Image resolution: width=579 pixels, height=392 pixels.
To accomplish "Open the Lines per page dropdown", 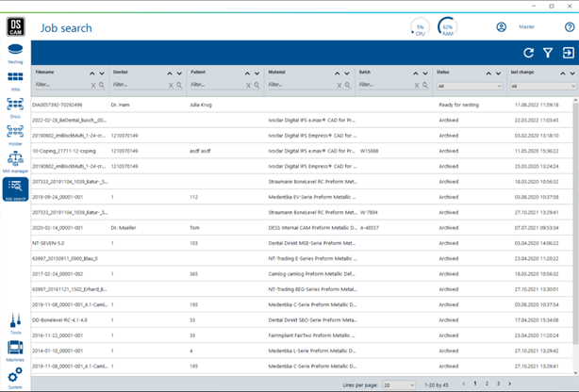I will (x=398, y=384).
